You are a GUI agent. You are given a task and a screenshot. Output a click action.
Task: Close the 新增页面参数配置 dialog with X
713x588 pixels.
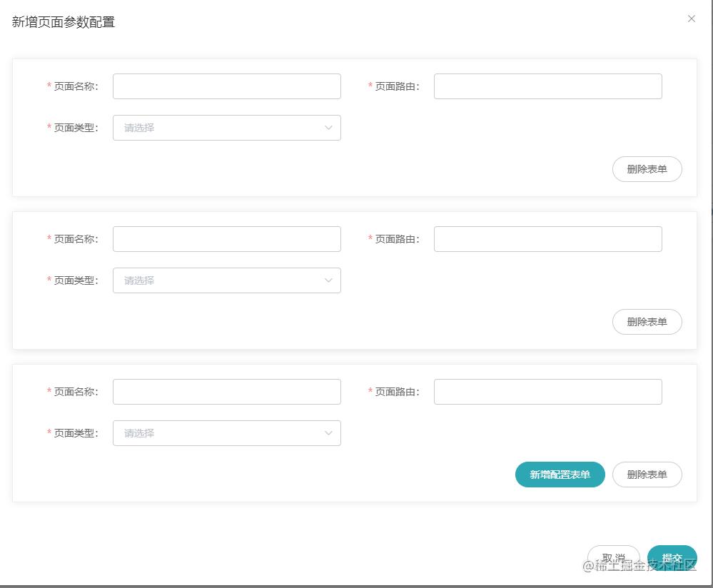691,19
